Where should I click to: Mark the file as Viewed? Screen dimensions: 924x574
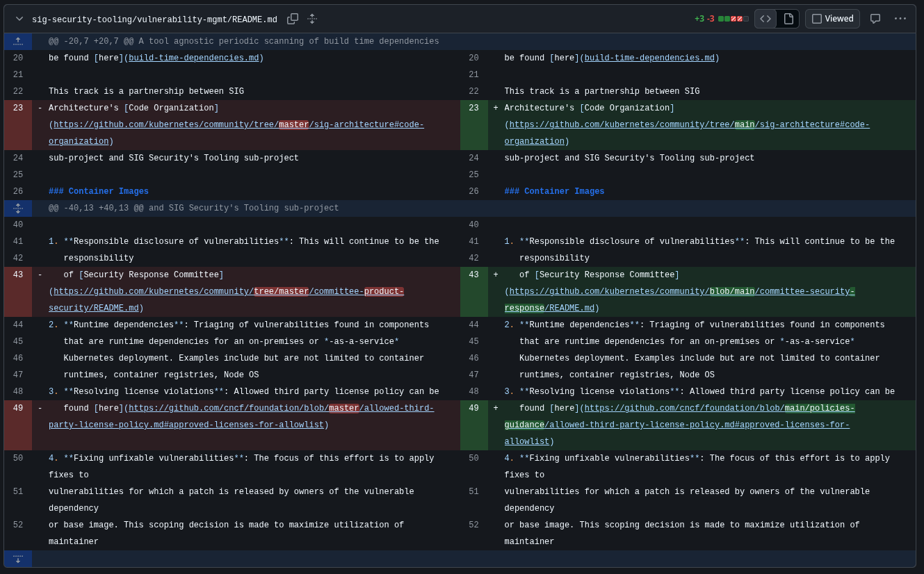(x=832, y=19)
